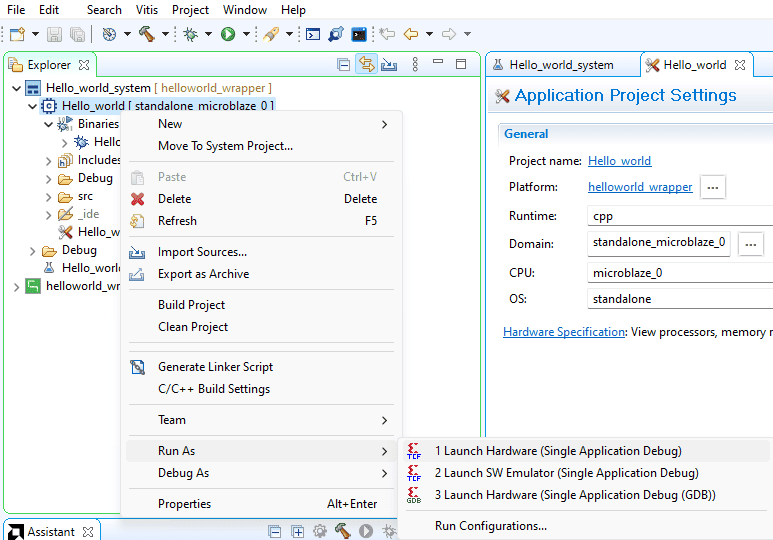Select Launch Hardware (Single Application Debug)
This screenshot has height=540, width=773.
coord(558,451)
